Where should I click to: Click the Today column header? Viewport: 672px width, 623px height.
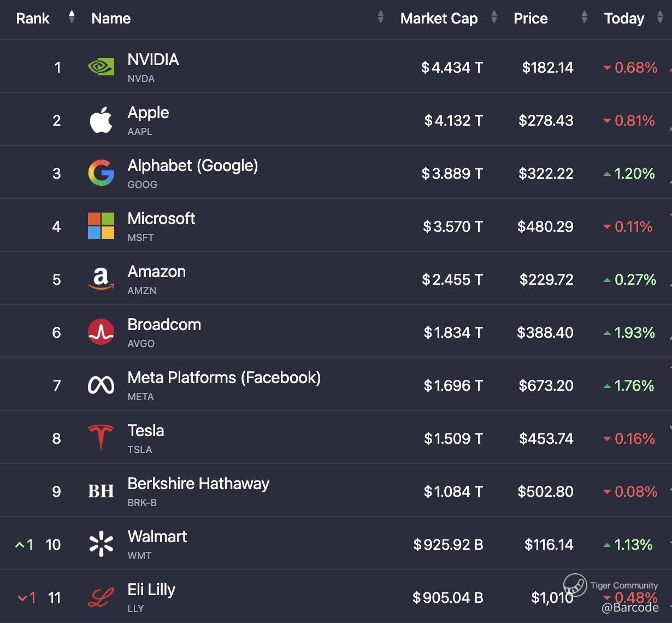coord(624,19)
